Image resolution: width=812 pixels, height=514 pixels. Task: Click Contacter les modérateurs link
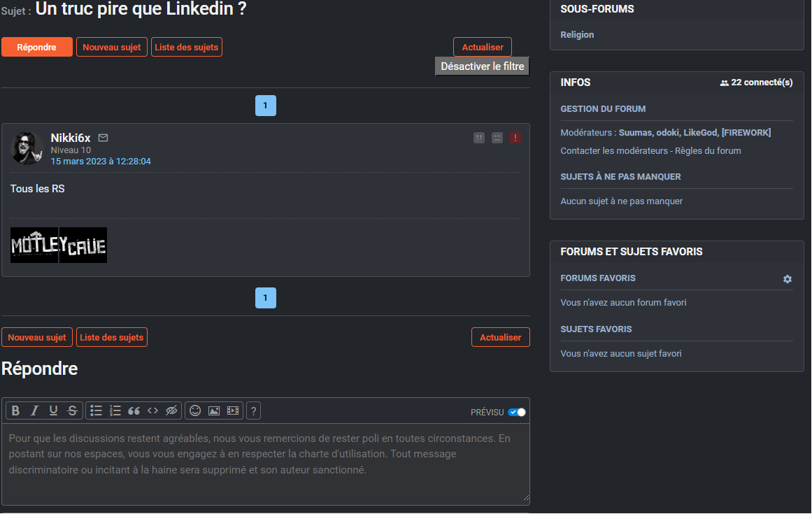[614, 151]
